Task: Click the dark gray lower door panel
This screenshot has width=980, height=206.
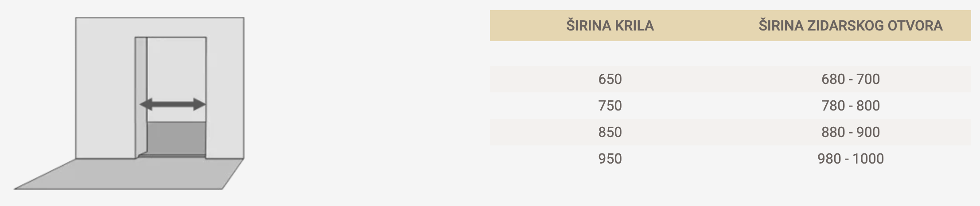Action: click(176, 138)
